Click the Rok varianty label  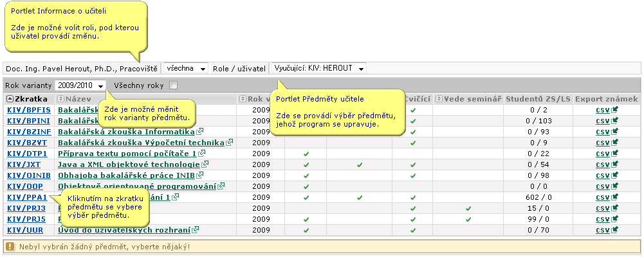pyautogui.click(x=28, y=85)
